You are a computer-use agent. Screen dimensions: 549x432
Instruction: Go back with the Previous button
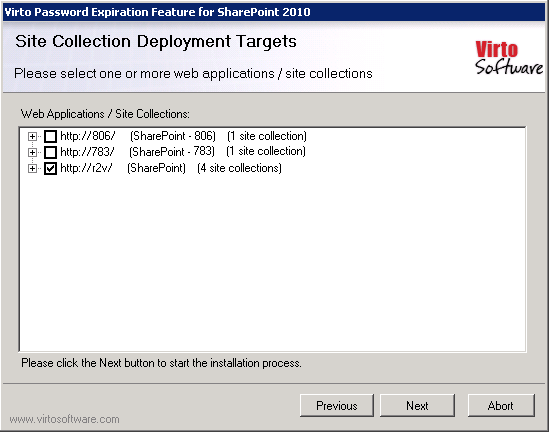pos(337,405)
